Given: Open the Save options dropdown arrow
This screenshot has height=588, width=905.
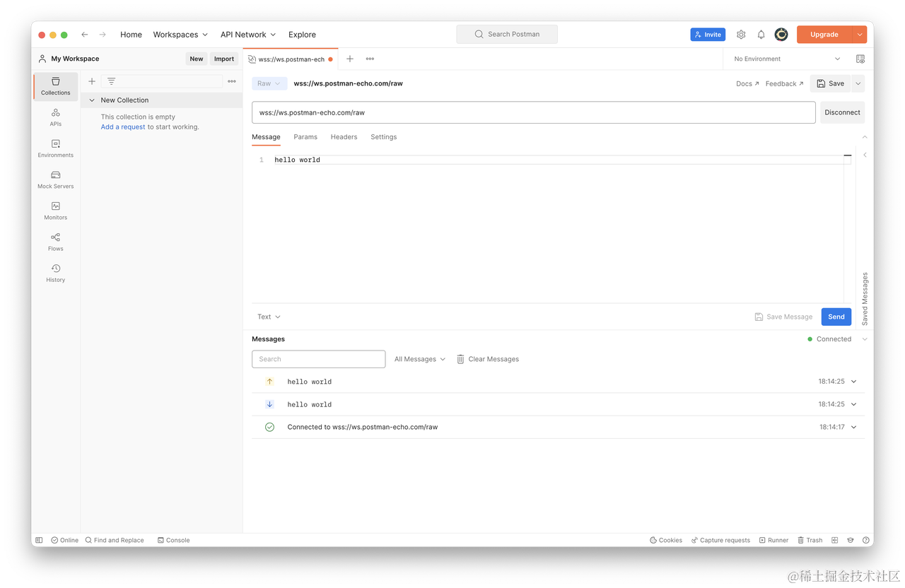Looking at the screenshot, I should click(x=858, y=83).
